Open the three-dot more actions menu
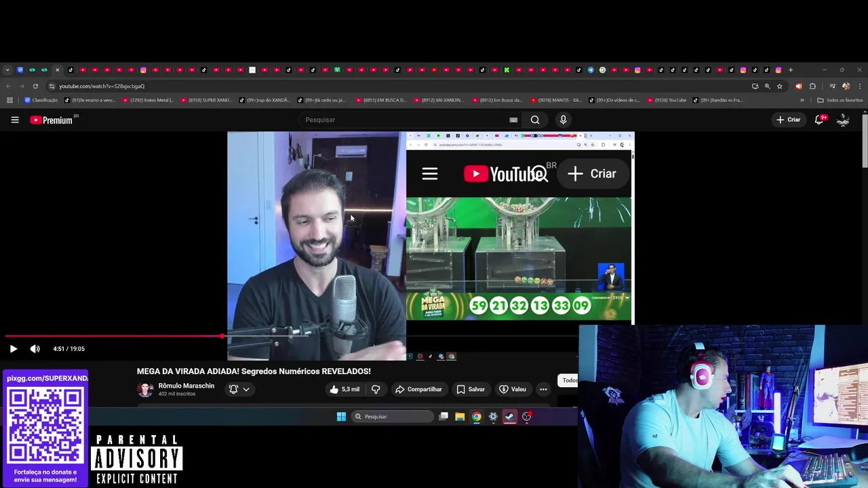868x488 pixels. (543, 389)
